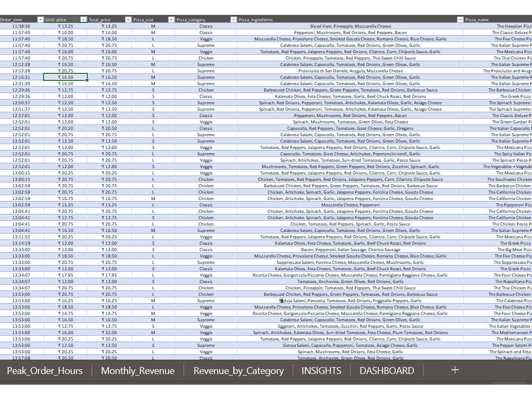Open the Order_time column filter dropdown
The width and height of the screenshot is (532, 399).
click(40, 20)
